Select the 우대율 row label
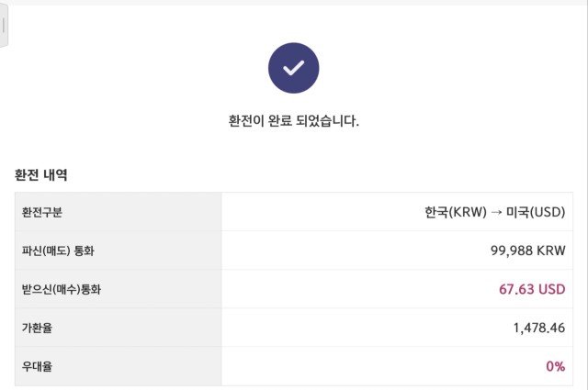Screen dimensions: 588x390 pos(37,366)
